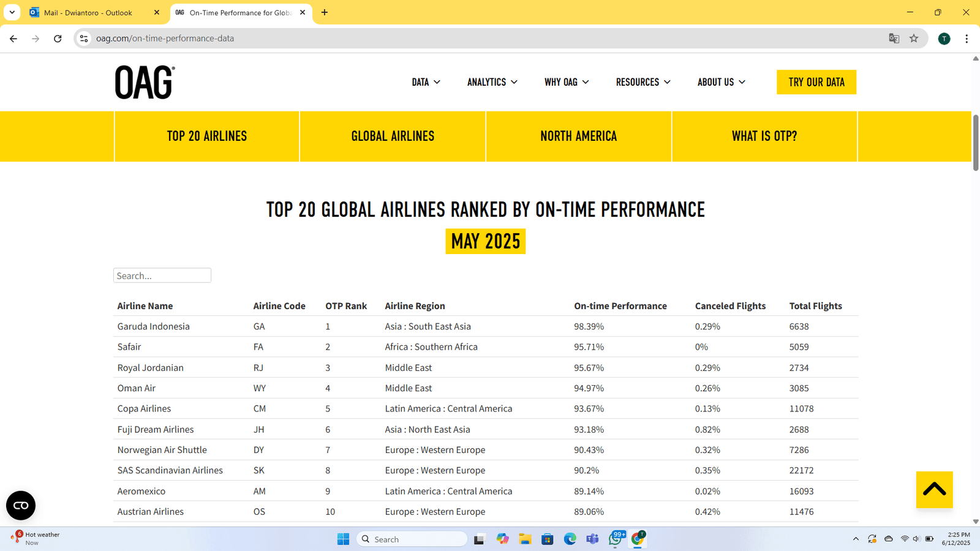
Task: Open Chrome profile avatar
Action: [x=944, y=39]
